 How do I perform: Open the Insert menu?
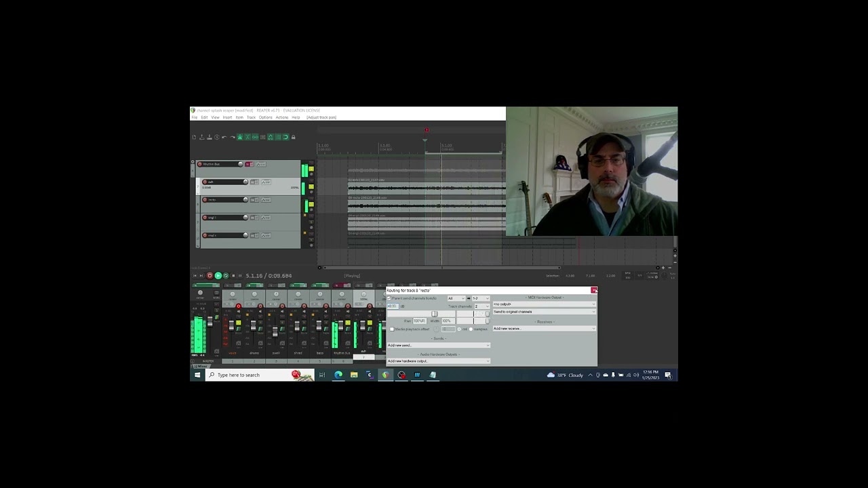point(227,117)
